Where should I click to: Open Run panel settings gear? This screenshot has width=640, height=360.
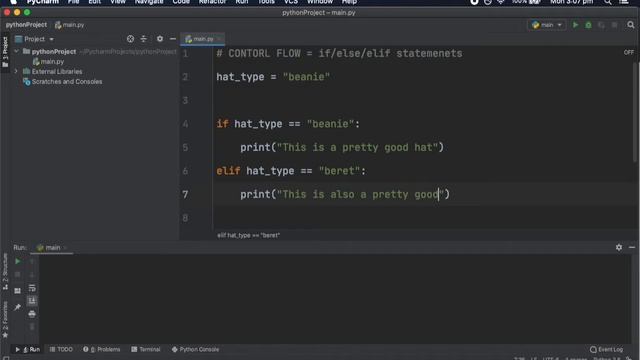(x=619, y=247)
